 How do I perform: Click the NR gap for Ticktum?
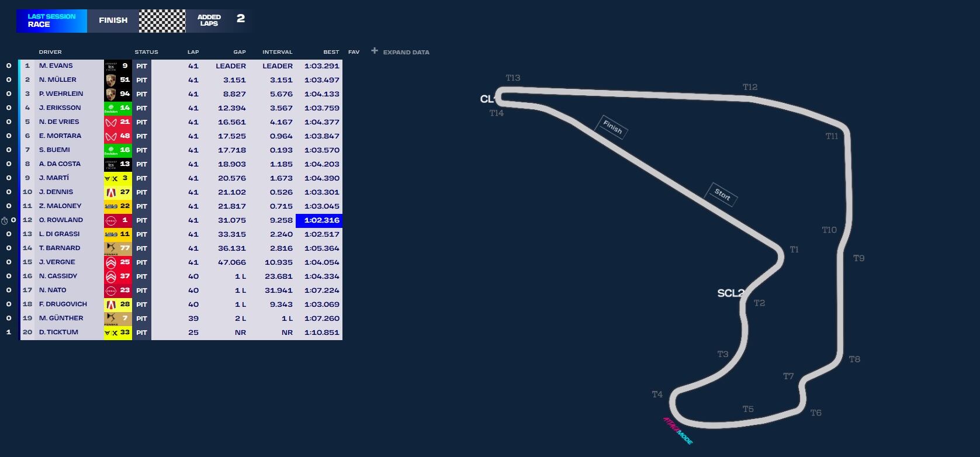tap(240, 333)
